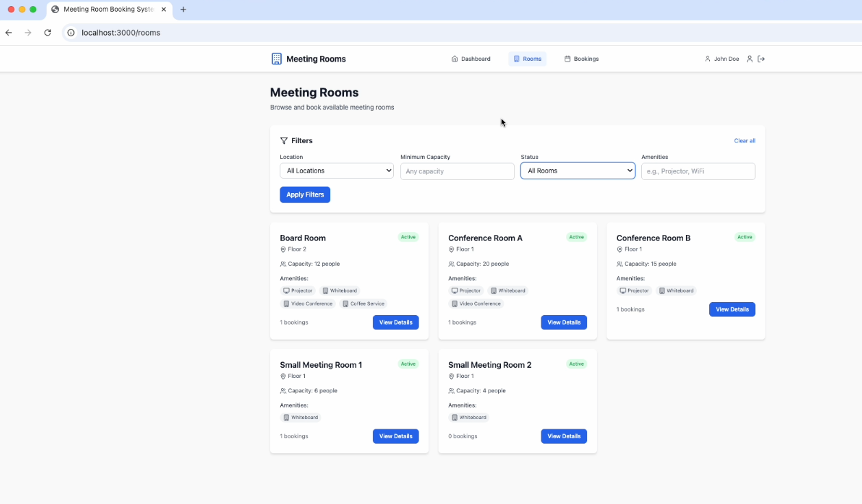
Task: Click the Active badge on Small Meeting Room 2
Action: (x=576, y=364)
